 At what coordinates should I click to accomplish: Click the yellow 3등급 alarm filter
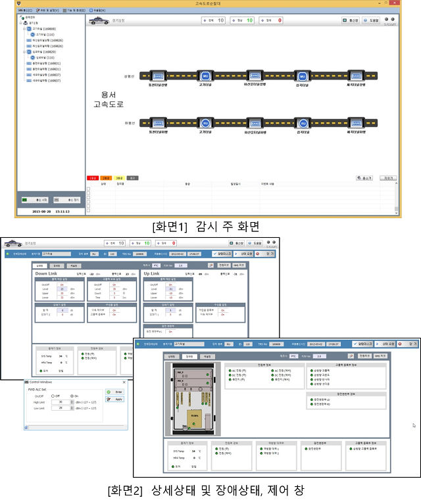(119, 178)
